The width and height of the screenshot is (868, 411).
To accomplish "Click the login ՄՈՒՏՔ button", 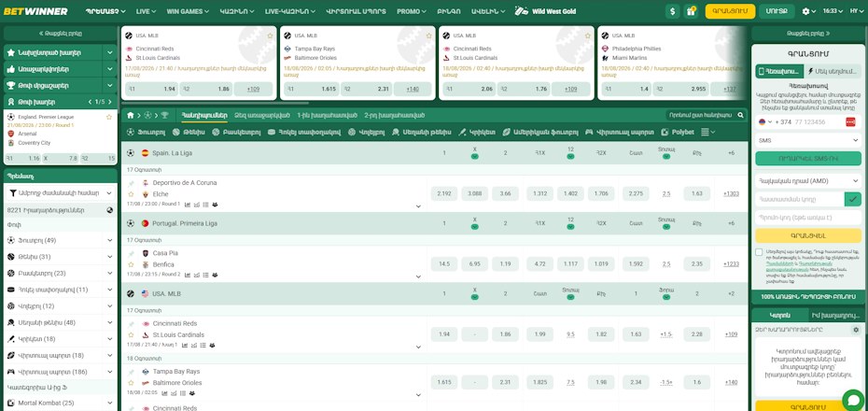I will [x=777, y=11].
